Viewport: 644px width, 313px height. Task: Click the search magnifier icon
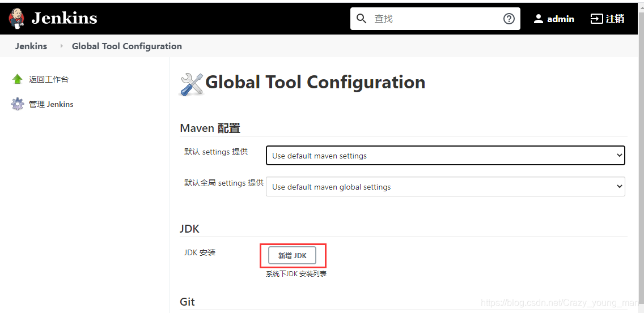(x=362, y=19)
